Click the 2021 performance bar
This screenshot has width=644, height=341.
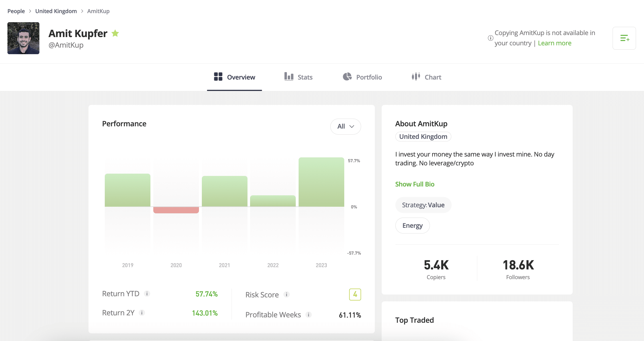click(x=225, y=191)
